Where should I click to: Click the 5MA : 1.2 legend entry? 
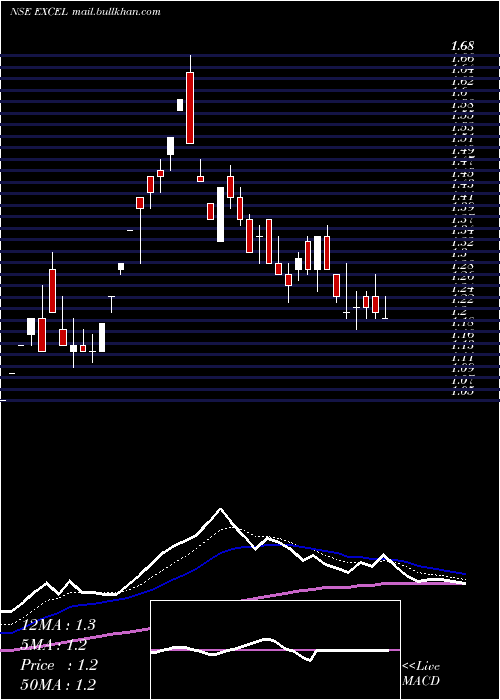pyautogui.click(x=53, y=645)
